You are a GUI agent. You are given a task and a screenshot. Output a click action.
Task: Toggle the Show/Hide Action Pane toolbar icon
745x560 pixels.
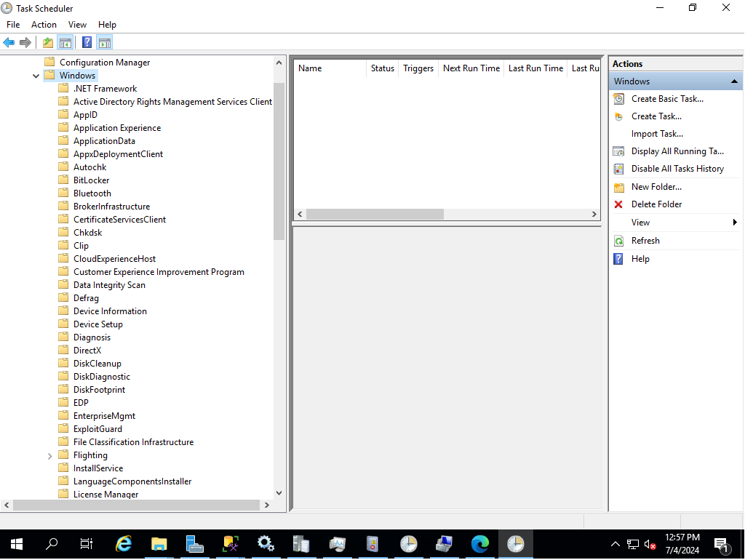pos(105,43)
